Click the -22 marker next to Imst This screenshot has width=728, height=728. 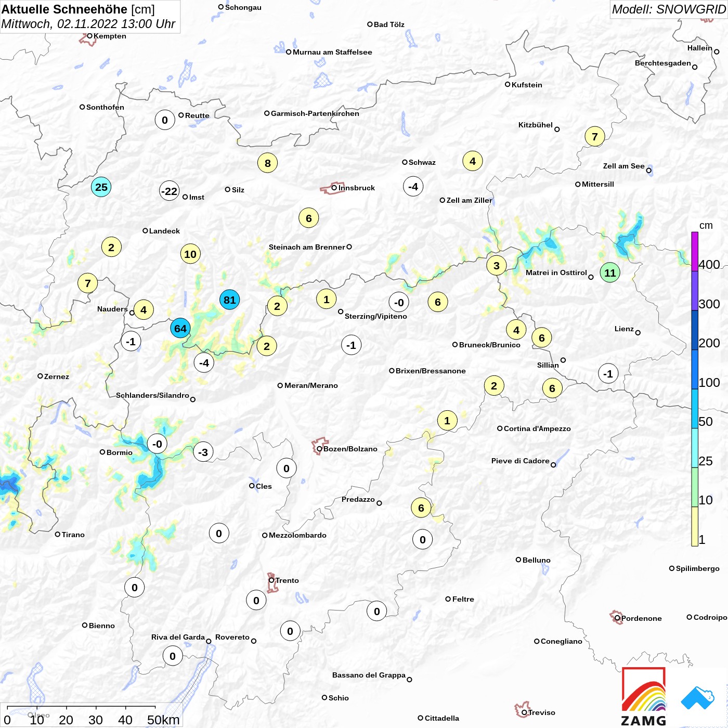pyautogui.click(x=170, y=191)
